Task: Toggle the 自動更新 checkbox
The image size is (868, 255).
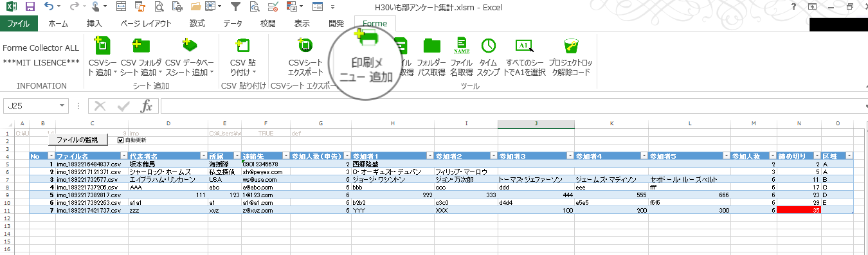Action: pos(120,139)
